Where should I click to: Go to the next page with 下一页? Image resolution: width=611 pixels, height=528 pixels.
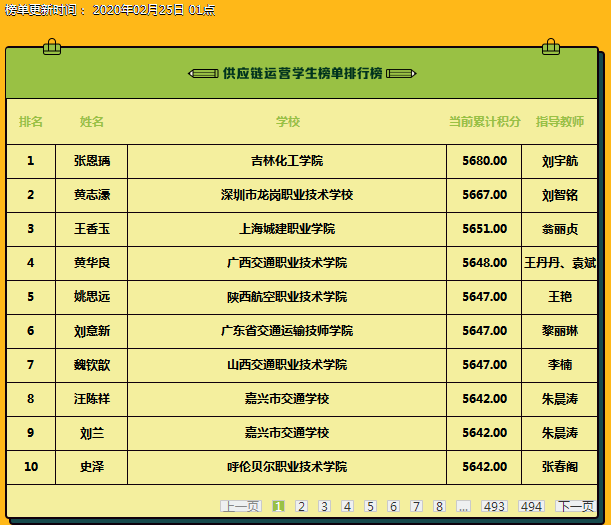[x=576, y=506]
